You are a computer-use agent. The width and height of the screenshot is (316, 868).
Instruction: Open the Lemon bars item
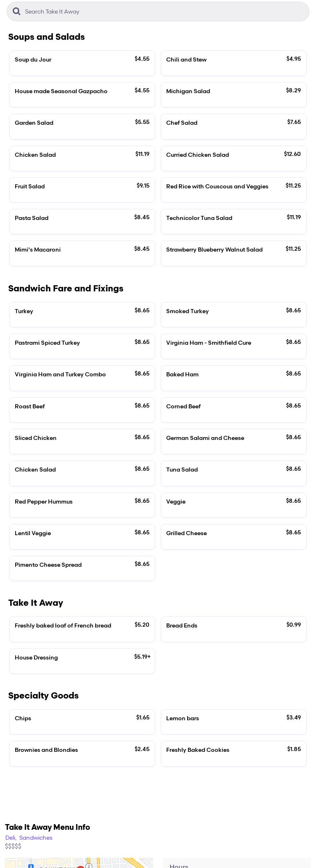(234, 722)
